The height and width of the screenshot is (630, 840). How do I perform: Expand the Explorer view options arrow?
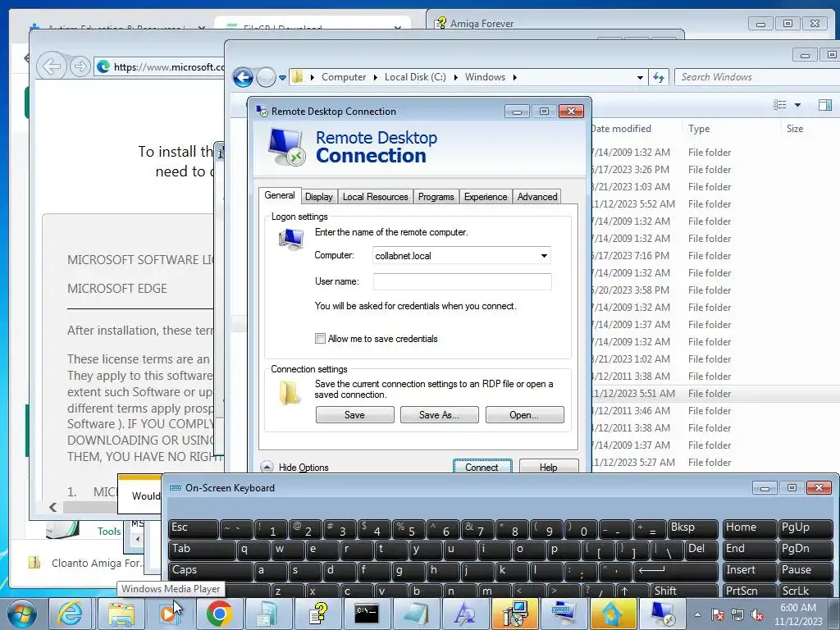point(797,105)
